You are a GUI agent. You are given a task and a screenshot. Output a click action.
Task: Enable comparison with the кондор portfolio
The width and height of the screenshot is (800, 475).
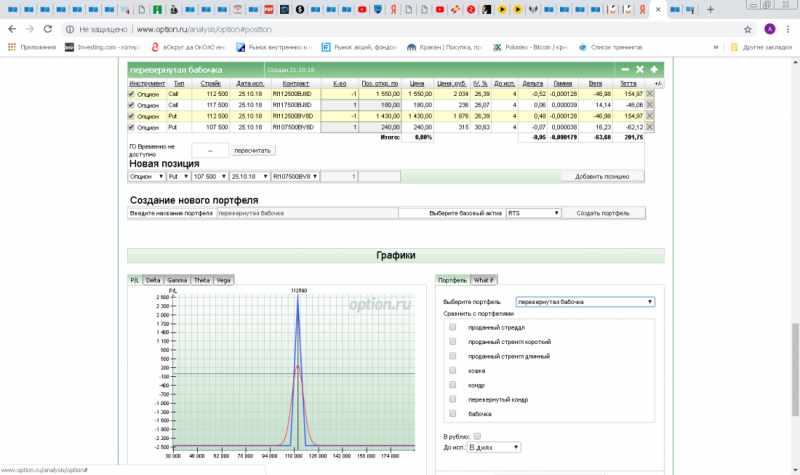[454, 384]
